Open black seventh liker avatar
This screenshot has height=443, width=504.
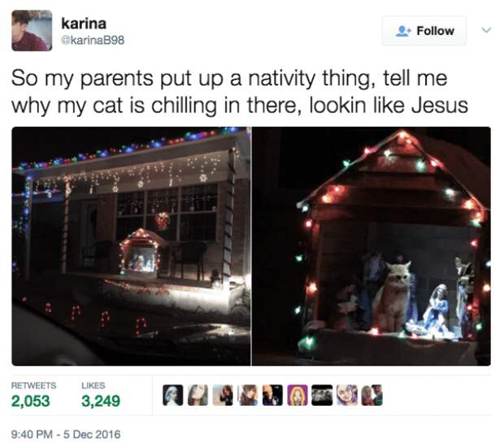(x=322, y=395)
